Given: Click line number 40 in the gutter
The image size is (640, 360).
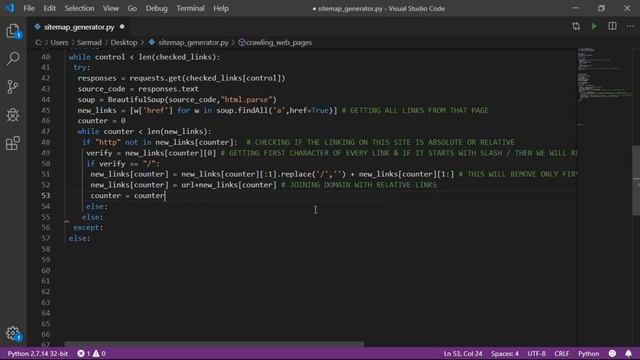Looking at the screenshot, I should point(46,57).
